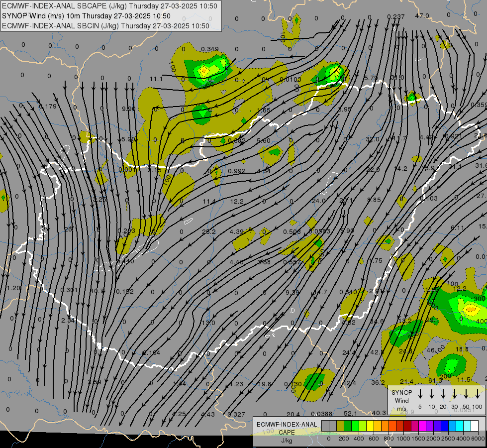This screenshot has width=487, height=448.
Task: Click the wind arrow above 20 in legend
Action: coord(443,394)
